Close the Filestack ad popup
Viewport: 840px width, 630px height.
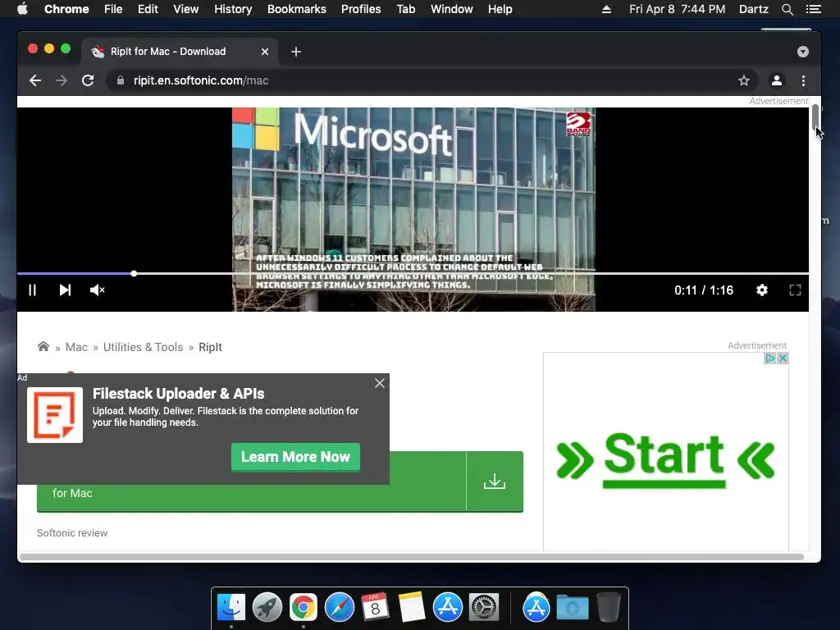[x=379, y=383]
